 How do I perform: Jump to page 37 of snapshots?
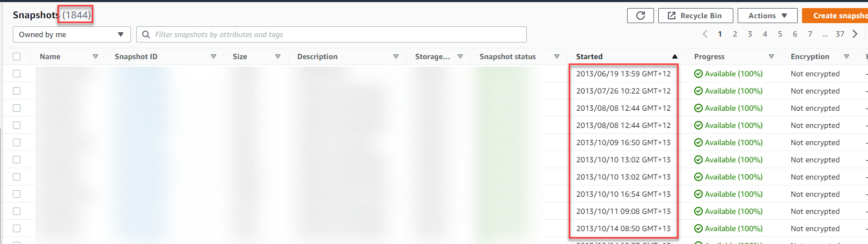tap(840, 34)
